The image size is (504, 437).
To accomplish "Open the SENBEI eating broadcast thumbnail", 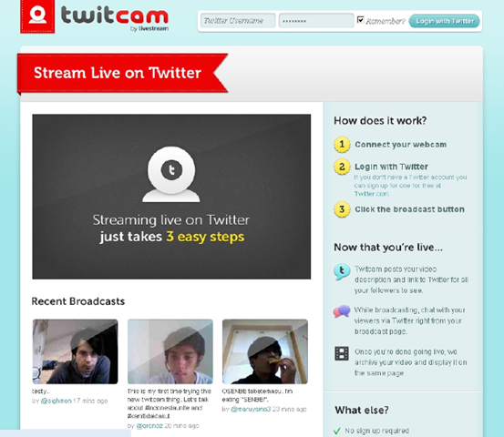I will 265,351.
